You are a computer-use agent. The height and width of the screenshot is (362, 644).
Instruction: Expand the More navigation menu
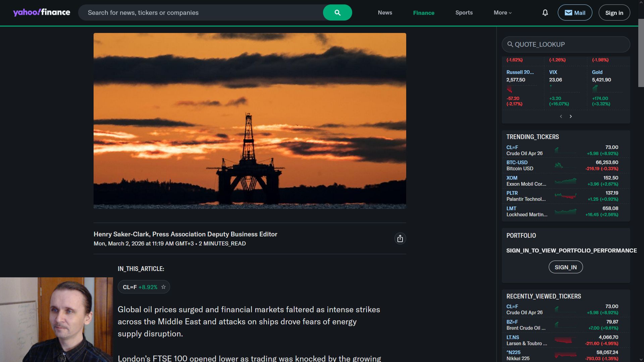pos(502,12)
